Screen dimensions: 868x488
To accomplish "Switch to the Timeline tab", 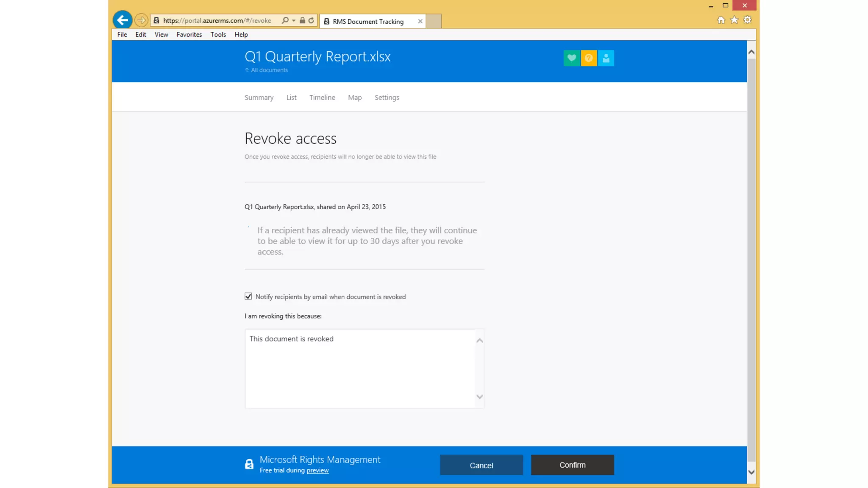I will (322, 97).
